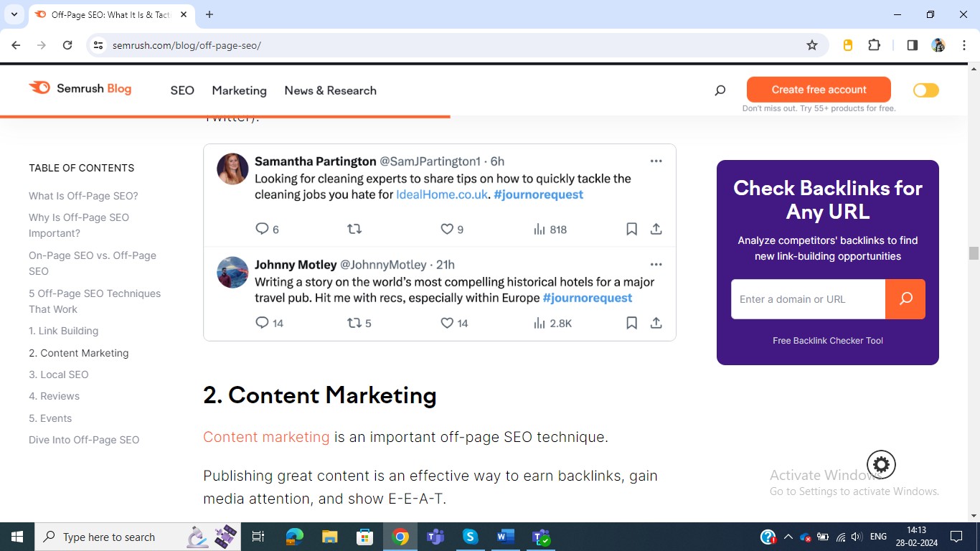Jump to What Is Off-Page SEO? section
Image resolution: width=980 pixels, height=551 pixels.
83,196
